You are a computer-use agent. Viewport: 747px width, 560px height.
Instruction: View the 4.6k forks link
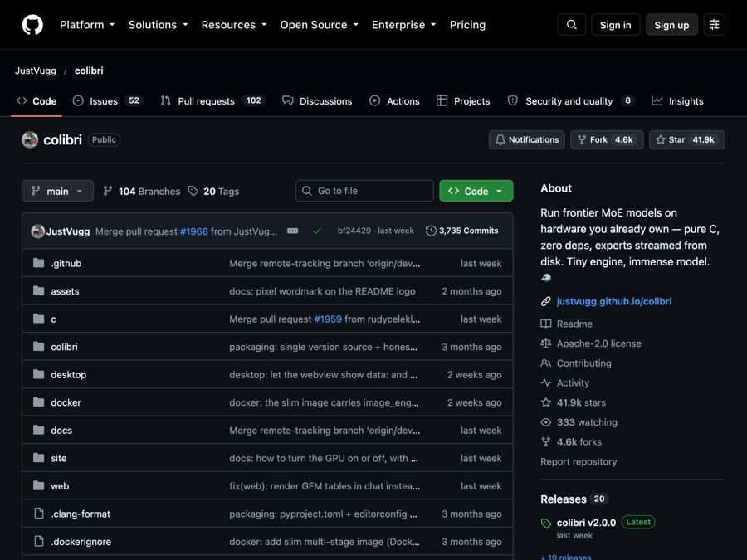[x=579, y=442]
